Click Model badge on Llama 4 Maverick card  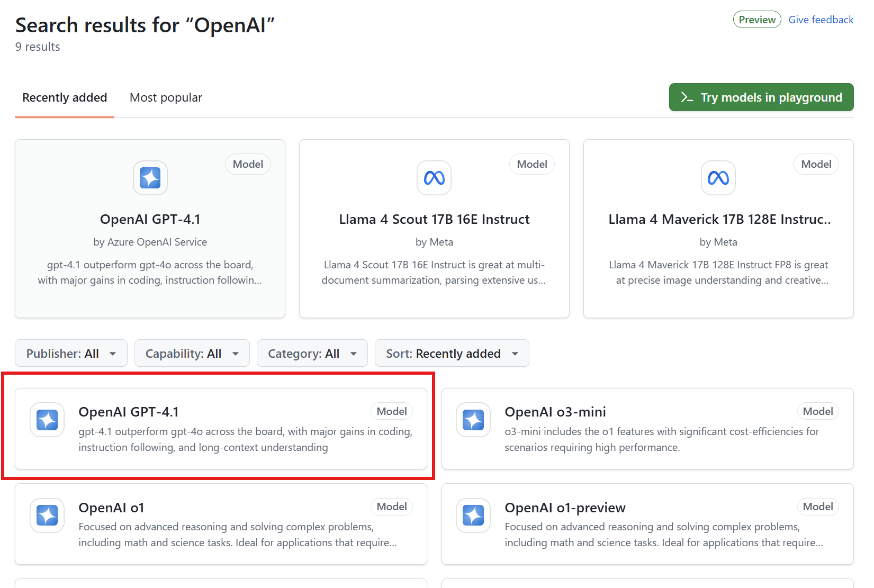coord(816,164)
